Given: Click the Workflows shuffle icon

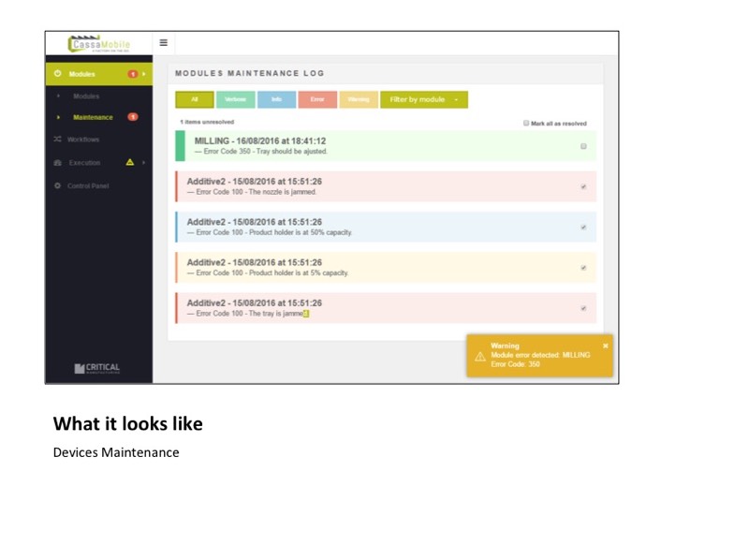Looking at the screenshot, I should (58, 140).
